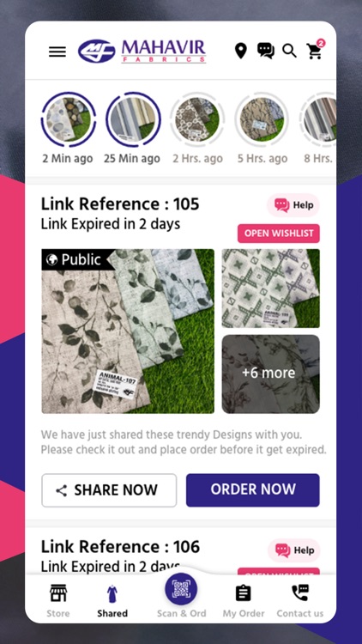Open the Store tab

point(57,601)
